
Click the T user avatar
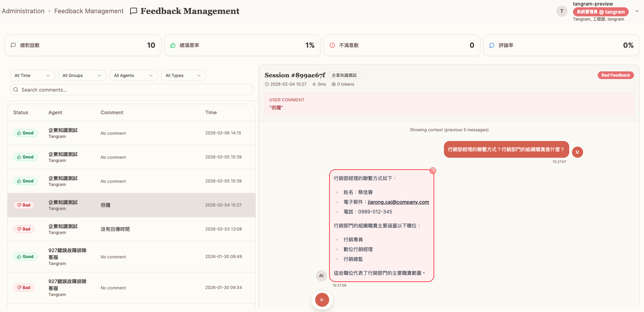click(x=562, y=11)
